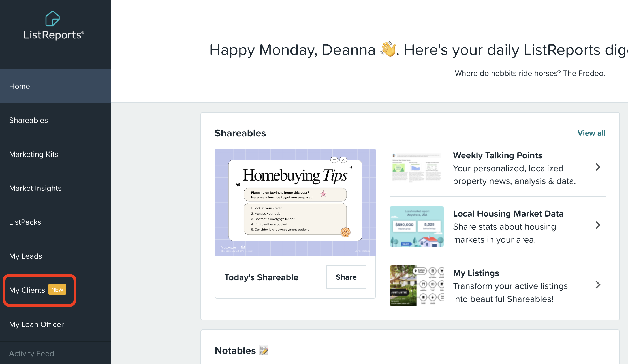Open Local Housing Market Data thumbnail
This screenshot has height=364, width=628.
tap(416, 226)
